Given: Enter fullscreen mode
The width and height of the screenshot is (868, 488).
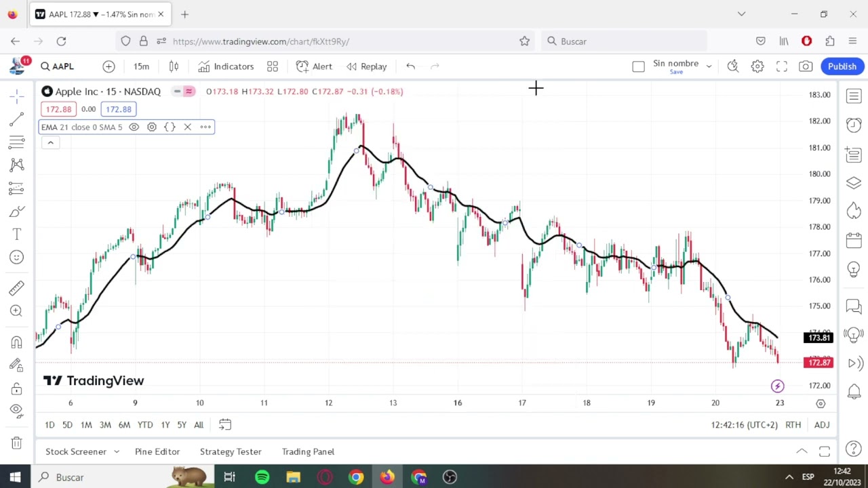Looking at the screenshot, I should (x=782, y=66).
